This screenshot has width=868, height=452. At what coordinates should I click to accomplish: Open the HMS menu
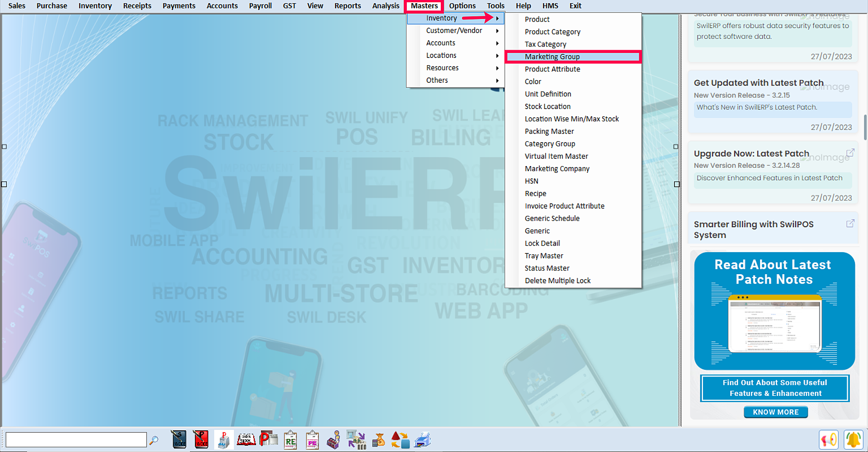[x=550, y=6]
